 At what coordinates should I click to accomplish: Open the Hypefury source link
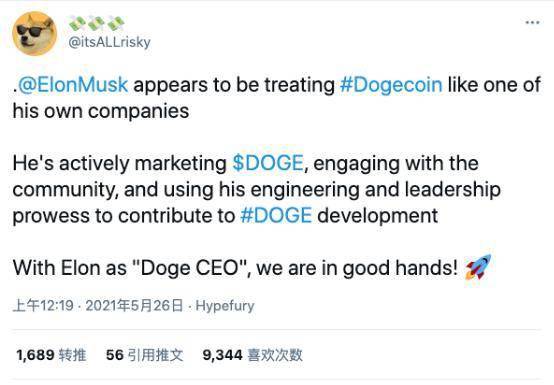[225, 306]
